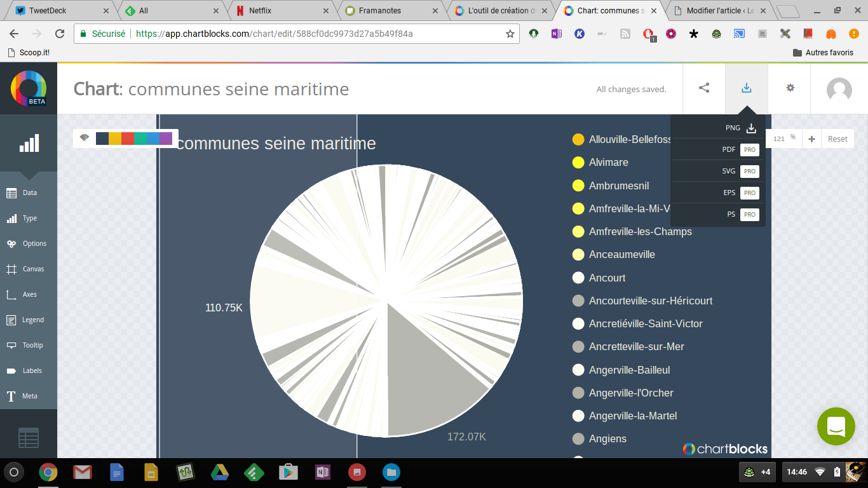Toggle Amfreville-les-Champs legend entry
868x488 pixels.
[632, 231]
